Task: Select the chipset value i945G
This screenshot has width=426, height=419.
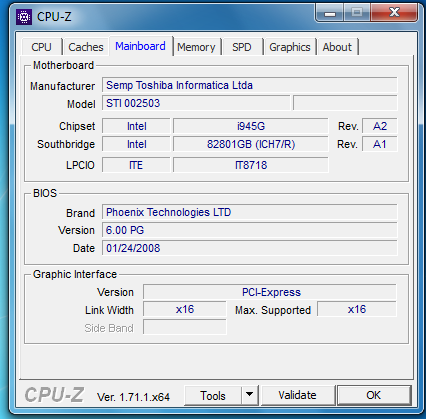Action: (251, 126)
